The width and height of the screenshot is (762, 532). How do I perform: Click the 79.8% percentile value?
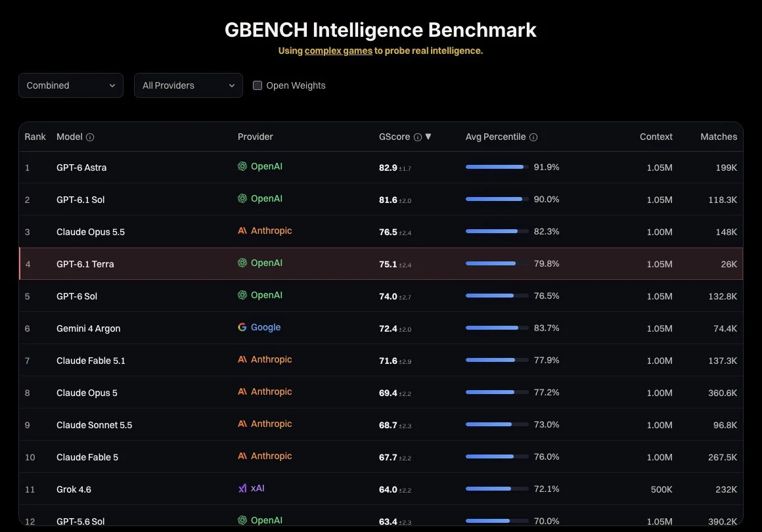click(547, 264)
